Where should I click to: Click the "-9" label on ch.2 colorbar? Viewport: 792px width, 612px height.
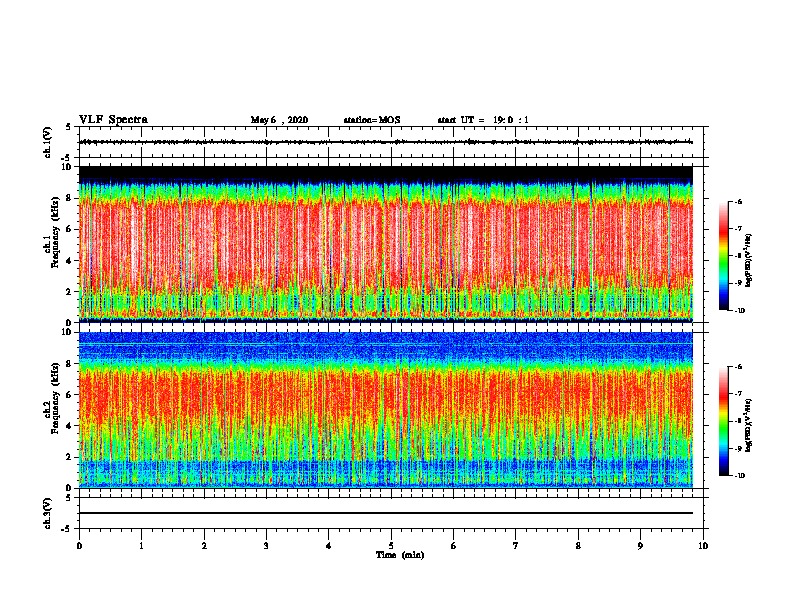click(x=738, y=448)
